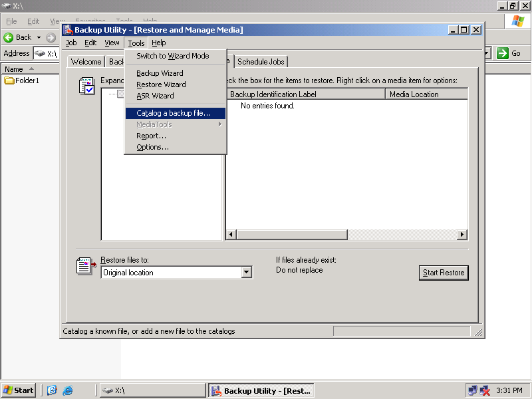Open the View menu in Backup Utility
The height and width of the screenshot is (399, 532).
click(112, 43)
